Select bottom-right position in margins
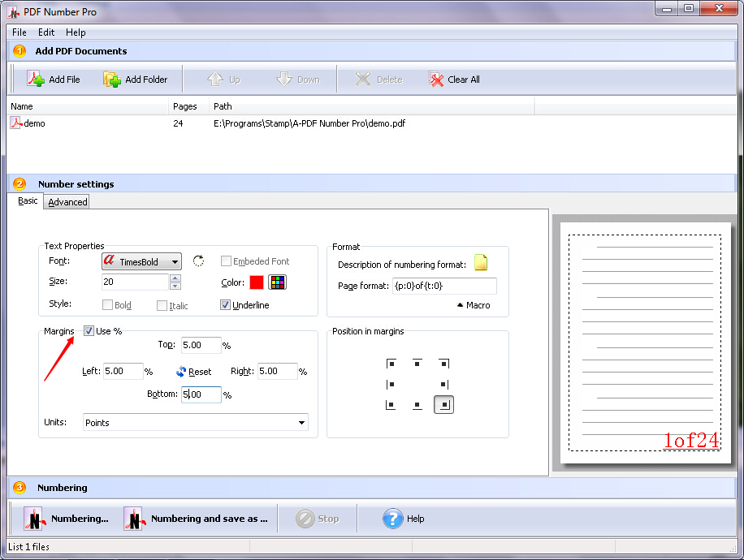Viewport: 744px width, 560px height. (x=443, y=404)
